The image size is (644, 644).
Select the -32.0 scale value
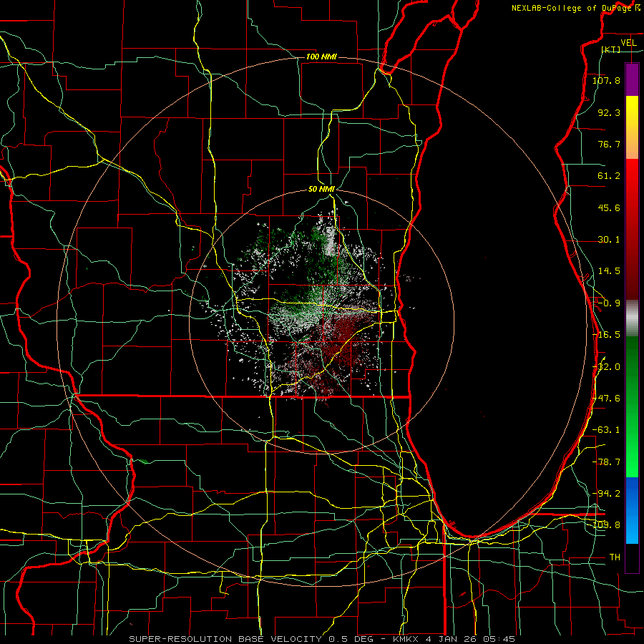point(606,367)
